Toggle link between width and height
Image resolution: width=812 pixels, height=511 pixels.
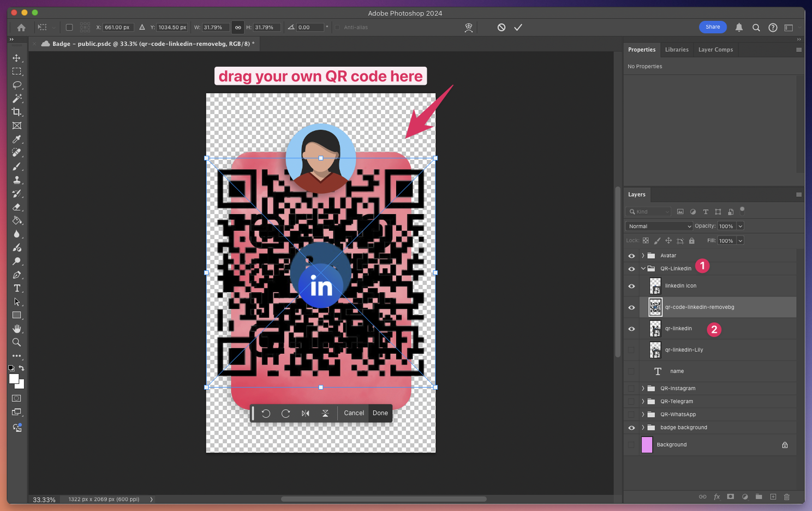pos(238,27)
